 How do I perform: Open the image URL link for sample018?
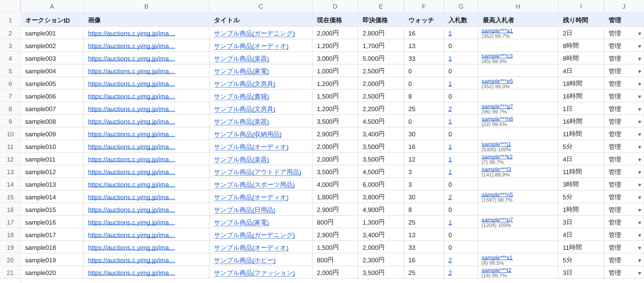click(x=132, y=247)
